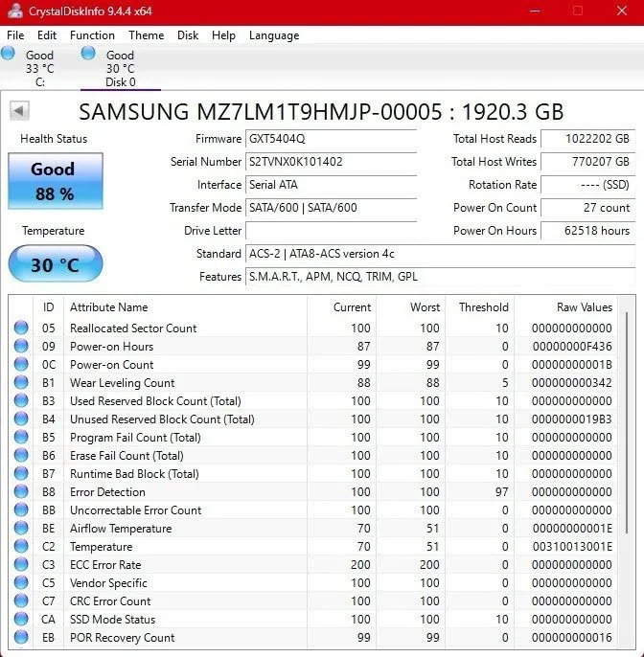Click the Power On Hours value
Viewport: 644px width, 657px height.
click(x=587, y=231)
